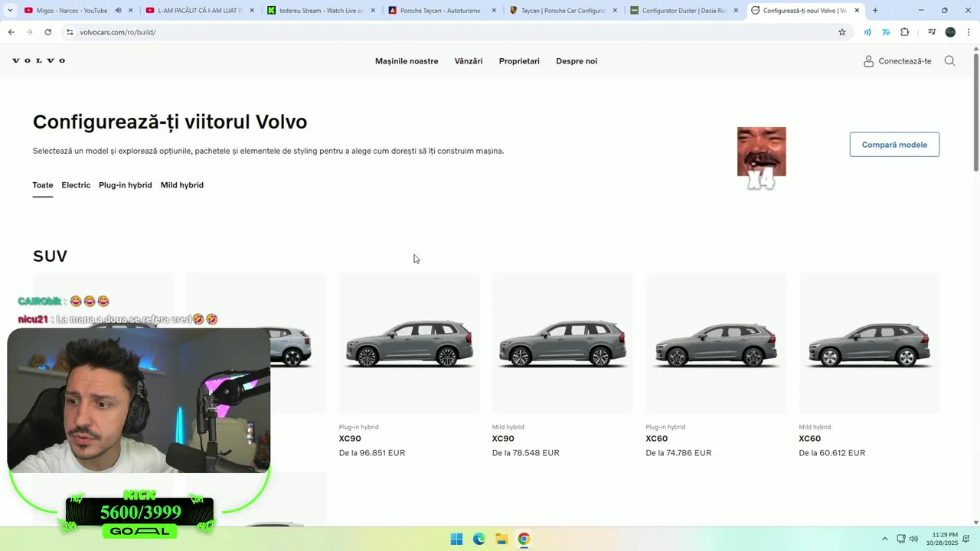Select the Mild hybrid filter tab
This screenshot has height=551, width=980.
click(x=182, y=185)
